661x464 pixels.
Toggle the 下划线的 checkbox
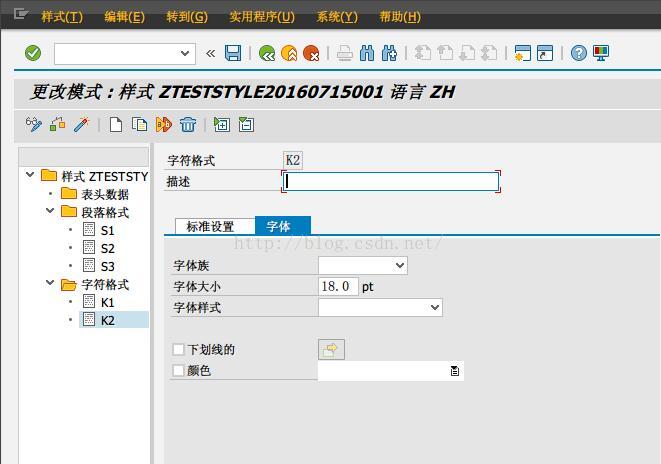coord(178,349)
